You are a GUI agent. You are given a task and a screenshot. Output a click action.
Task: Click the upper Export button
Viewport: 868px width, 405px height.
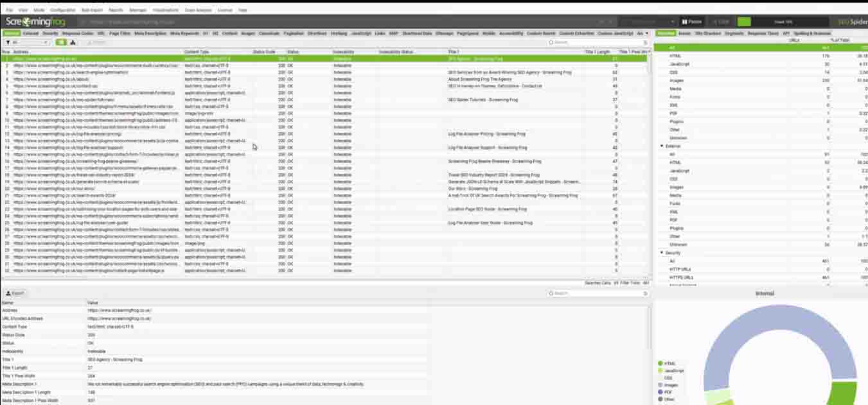pos(97,42)
